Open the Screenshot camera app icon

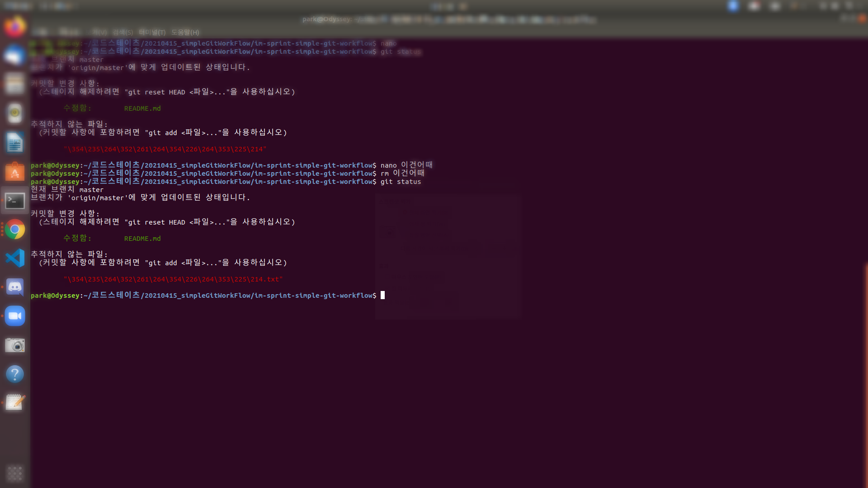pyautogui.click(x=15, y=346)
